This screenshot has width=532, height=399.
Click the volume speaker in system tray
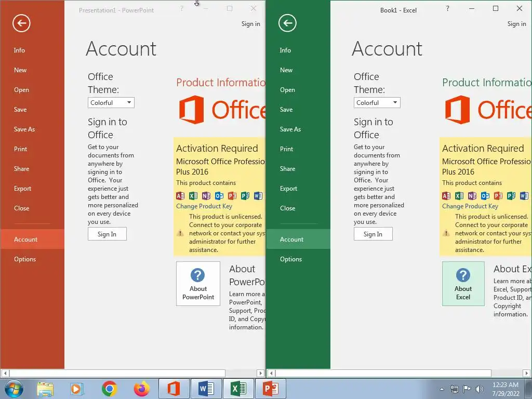(x=479, y=389)
